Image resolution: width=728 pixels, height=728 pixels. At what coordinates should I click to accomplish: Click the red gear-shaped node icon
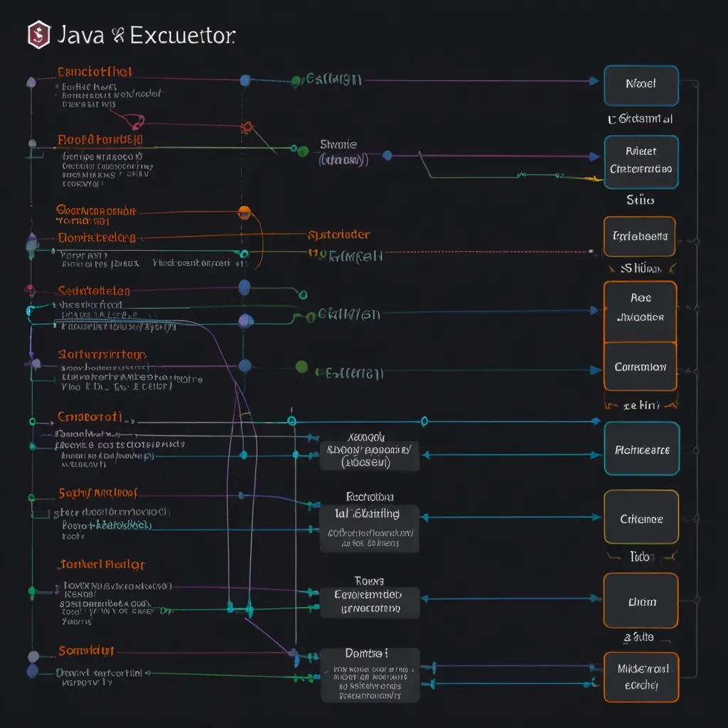(247, 128)
